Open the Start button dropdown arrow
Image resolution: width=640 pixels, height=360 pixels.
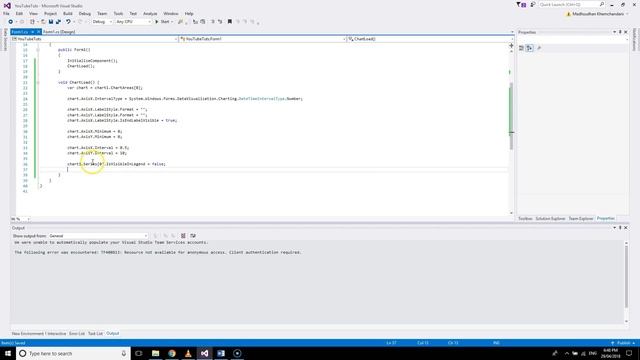(172, 22)
